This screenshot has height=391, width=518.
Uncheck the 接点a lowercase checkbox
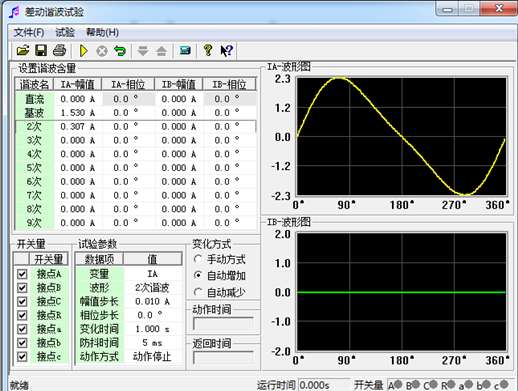(x=22, y=329)
